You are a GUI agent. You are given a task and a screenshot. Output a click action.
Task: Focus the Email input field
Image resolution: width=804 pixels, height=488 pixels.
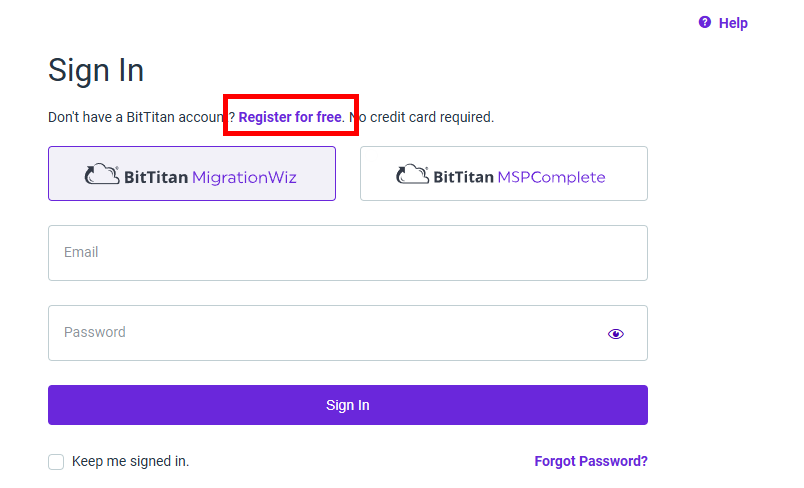pyautogui.click(x=348, y=253)
